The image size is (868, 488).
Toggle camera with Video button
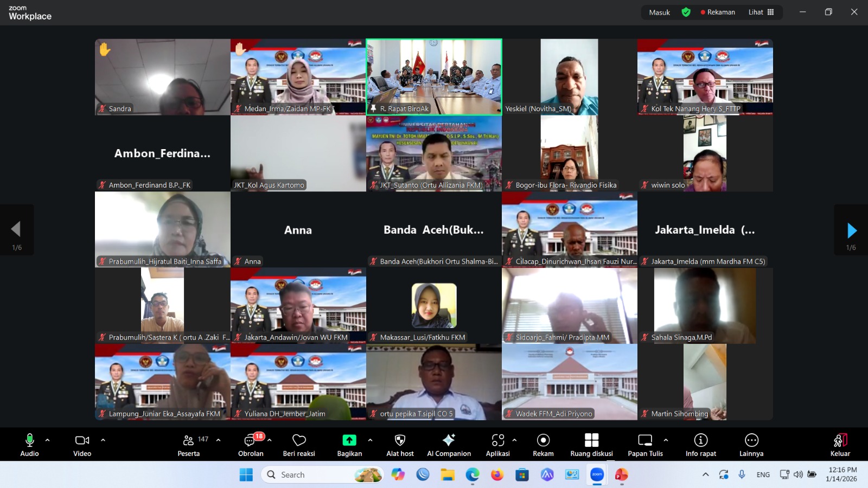(x=82, y=440)
